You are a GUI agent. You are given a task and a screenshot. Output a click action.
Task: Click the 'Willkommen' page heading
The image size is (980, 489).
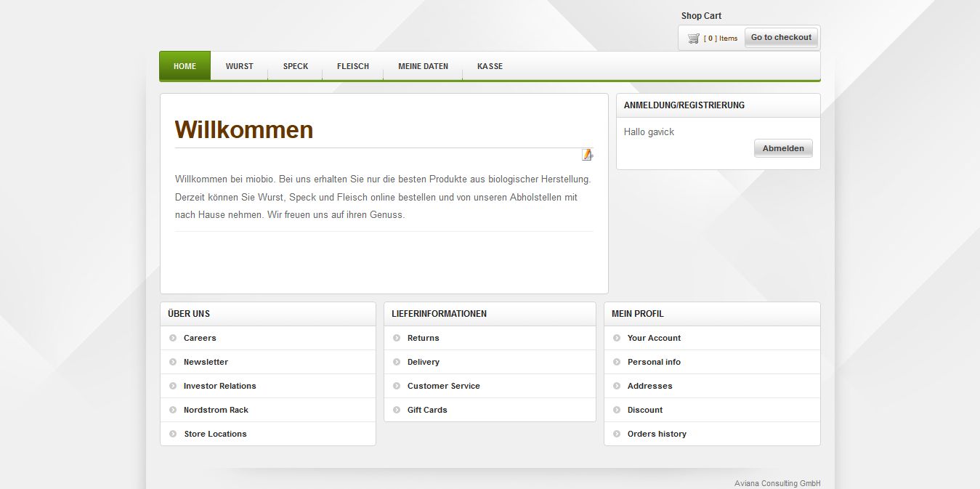click(x=244, y=130)
